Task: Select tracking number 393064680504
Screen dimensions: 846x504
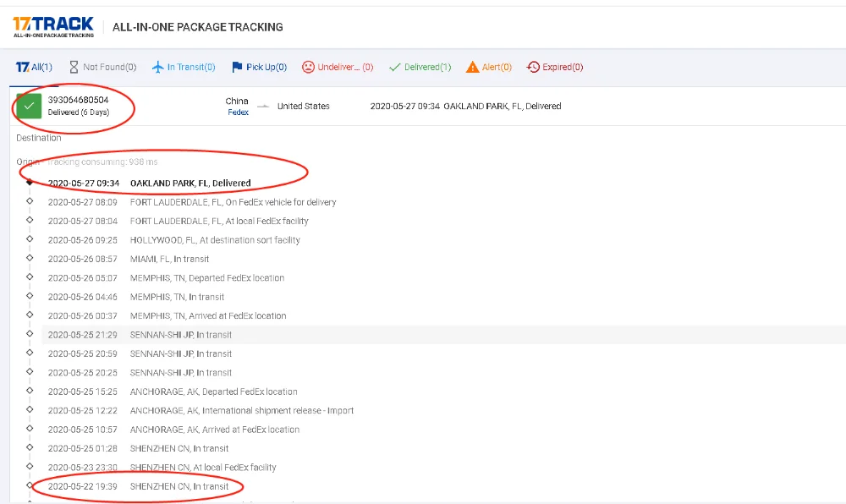Action: tap(78, 100)
